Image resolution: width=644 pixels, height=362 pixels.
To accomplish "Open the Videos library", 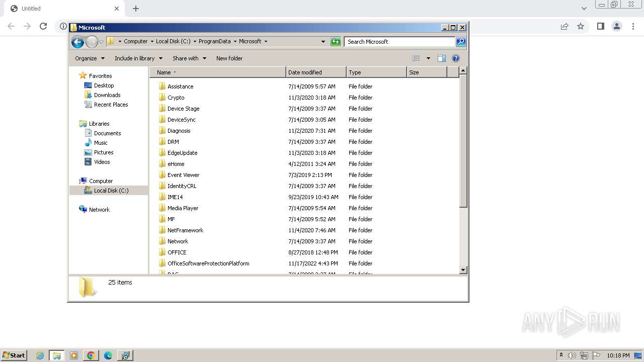I will 102,162.
